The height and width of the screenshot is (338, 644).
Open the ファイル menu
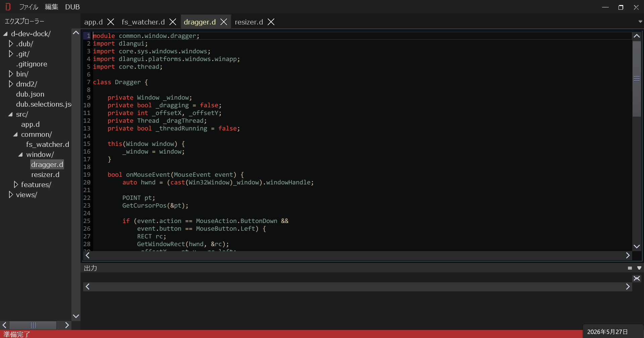click(29, 7)
